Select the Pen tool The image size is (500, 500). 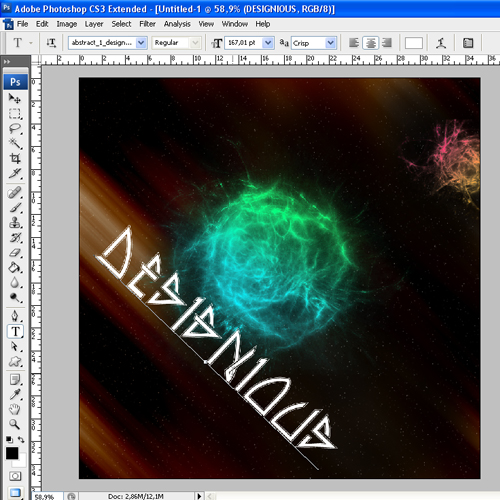pos(15,316)
